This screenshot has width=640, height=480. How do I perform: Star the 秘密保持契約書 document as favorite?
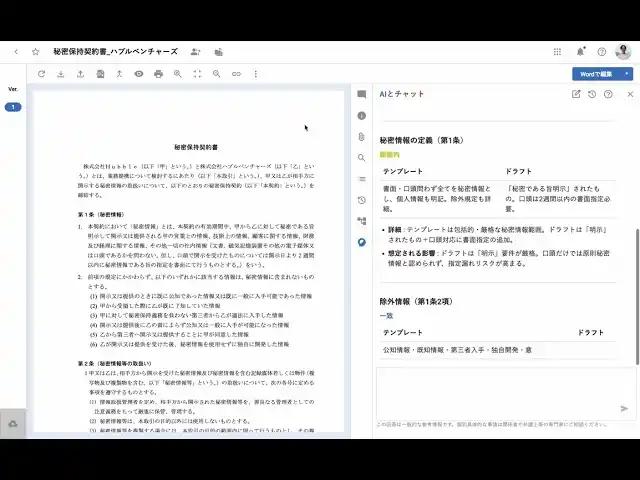[x=36, y=52]
